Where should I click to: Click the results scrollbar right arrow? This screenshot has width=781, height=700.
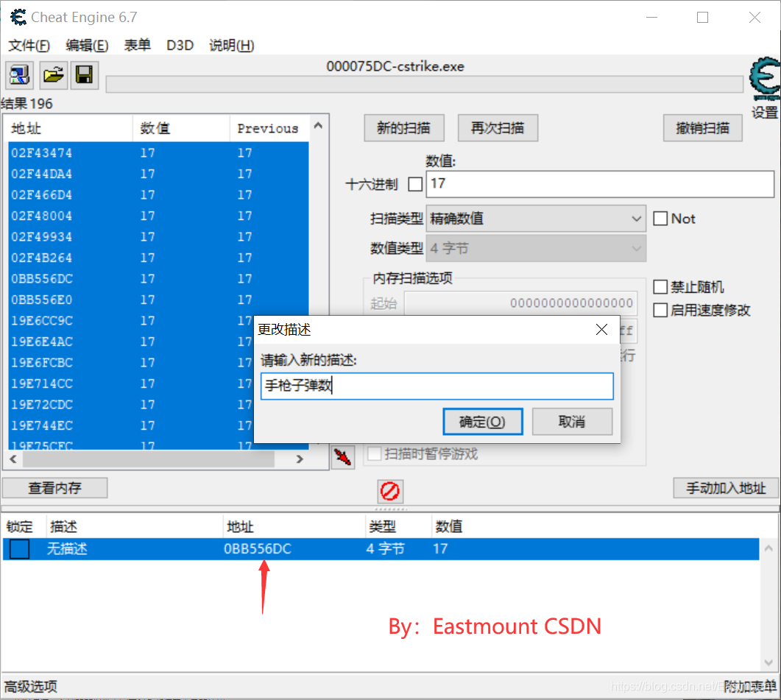pos(300,459)
